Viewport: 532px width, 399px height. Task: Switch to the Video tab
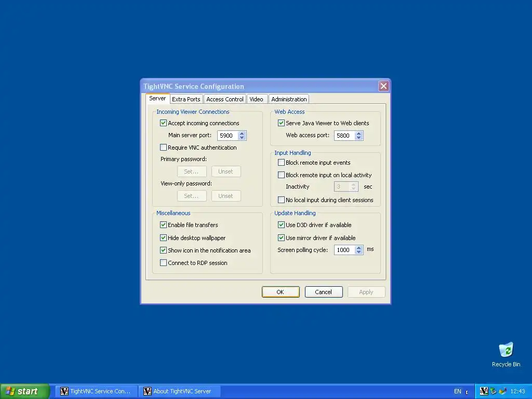tap(257, 99)
